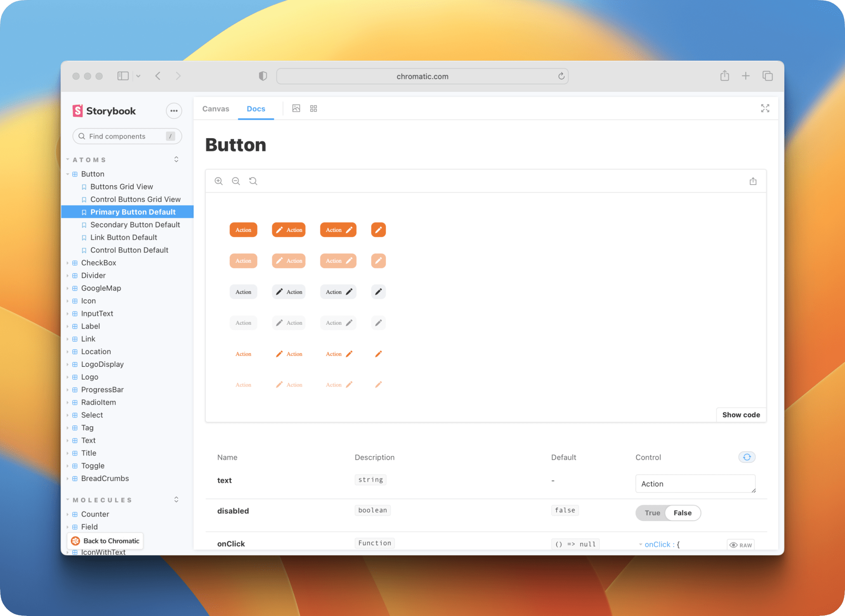Select the Location component

pos(96,352)
